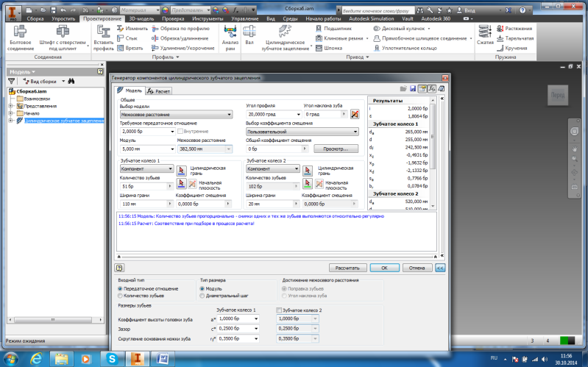
Task: Open the Модуль value dropdown
Action: pyautogui.click(x=172, y=149)
